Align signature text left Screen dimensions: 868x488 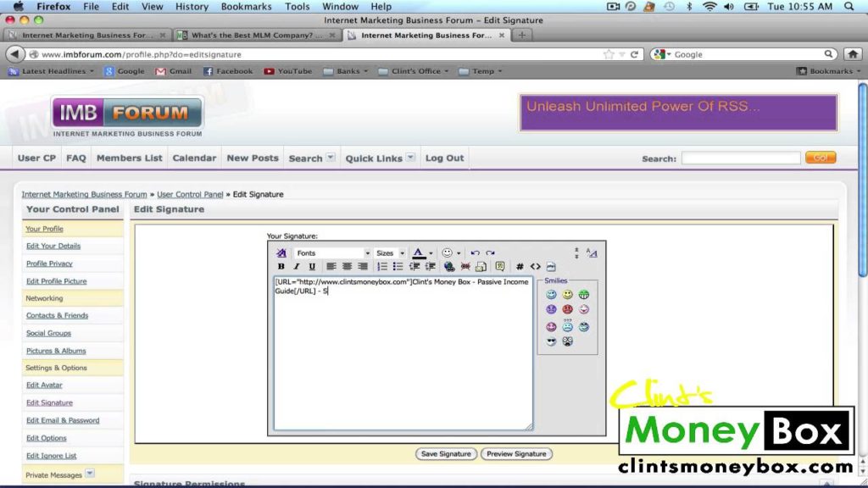(331, 267)
